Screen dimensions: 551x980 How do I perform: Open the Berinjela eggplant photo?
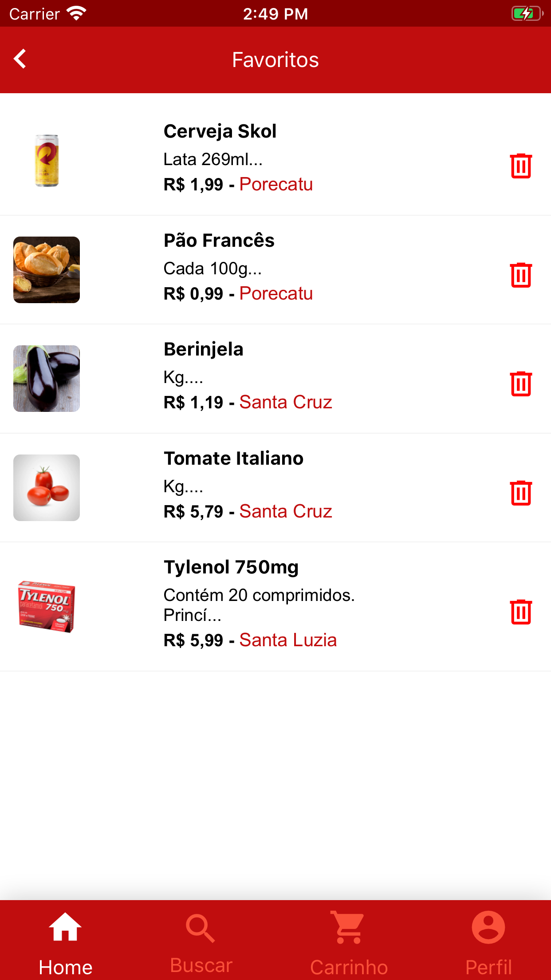click(x=47, y=379)
